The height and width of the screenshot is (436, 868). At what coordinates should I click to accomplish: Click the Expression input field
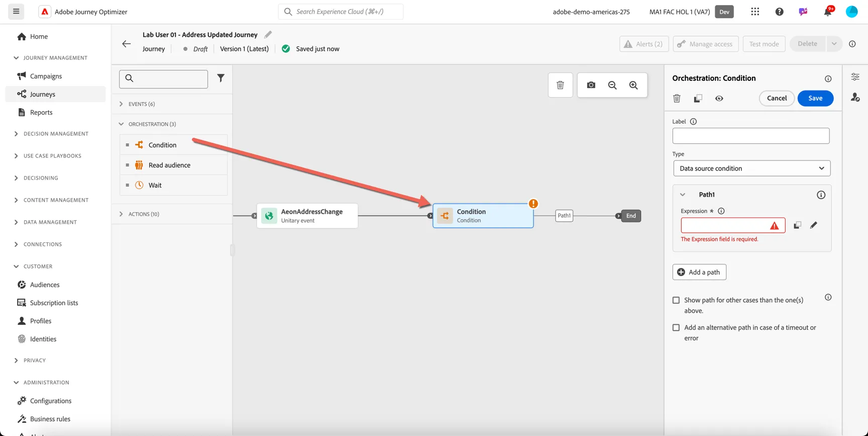(733, 225)
